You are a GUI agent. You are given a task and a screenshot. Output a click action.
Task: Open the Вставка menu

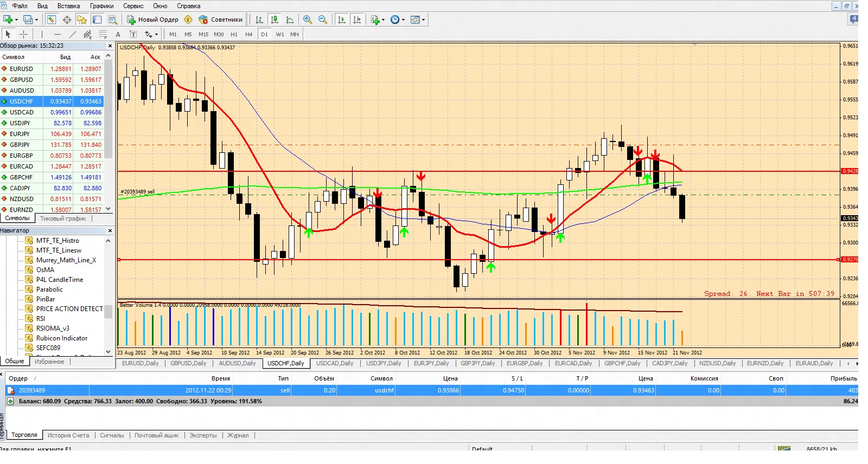click(68, 6)
